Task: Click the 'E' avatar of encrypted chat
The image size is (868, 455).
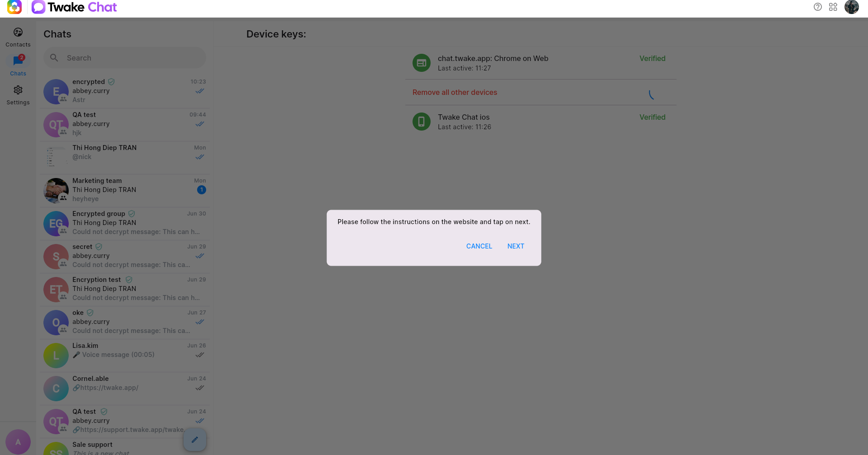Action: [56, 92]
